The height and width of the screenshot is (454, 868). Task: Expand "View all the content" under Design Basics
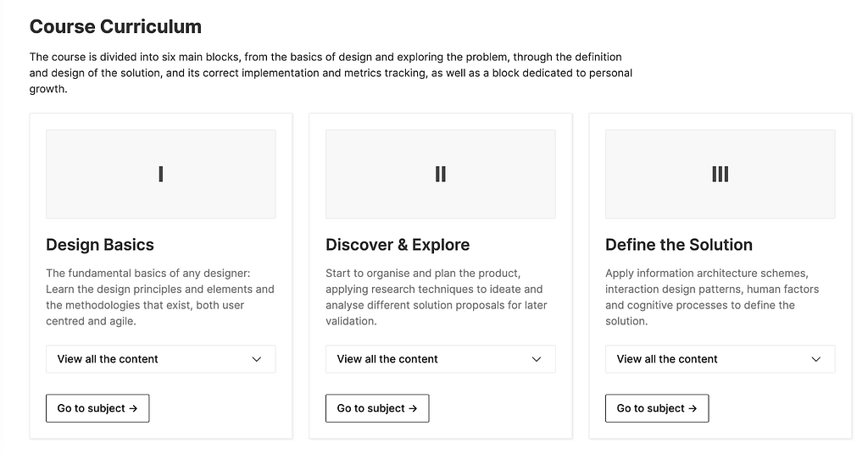tap(160, 359)
